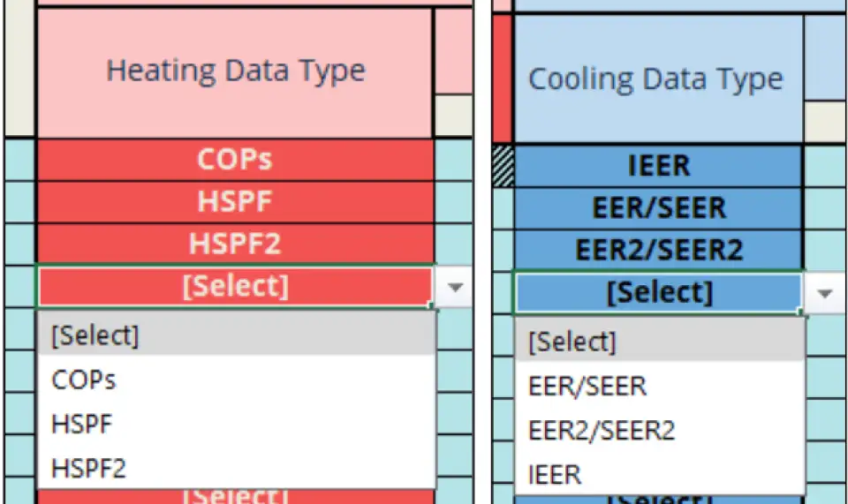Click the Heating Data Type header cell
The height and width of the screenshot is (504, 848).
[x=235, y=71]
